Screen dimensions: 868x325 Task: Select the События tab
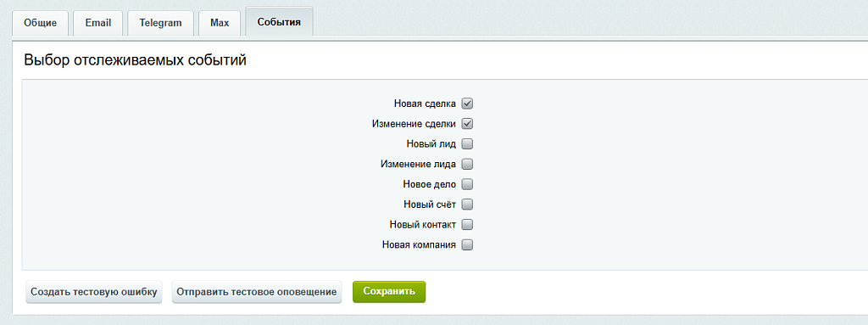pos(279,23)
